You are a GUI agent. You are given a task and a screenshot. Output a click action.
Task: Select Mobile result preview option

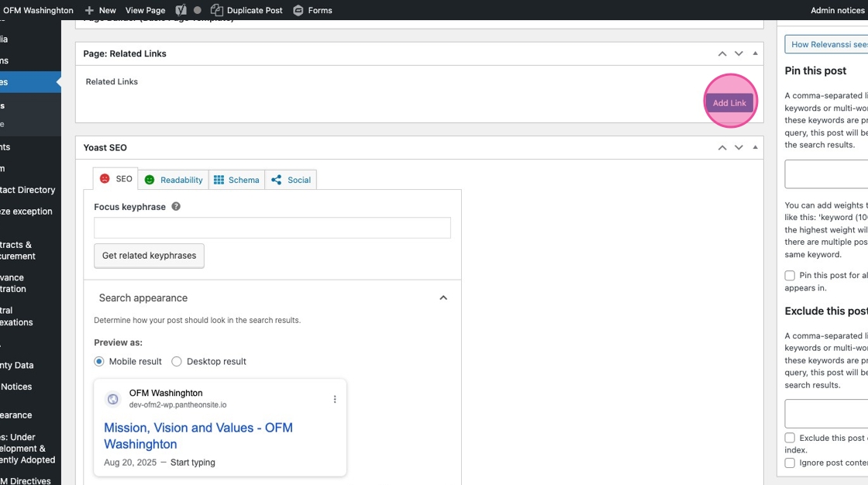point(99,362)
